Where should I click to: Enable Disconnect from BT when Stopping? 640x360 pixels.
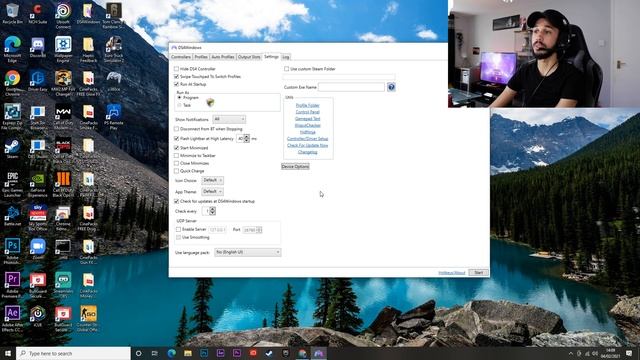point(176,129)
